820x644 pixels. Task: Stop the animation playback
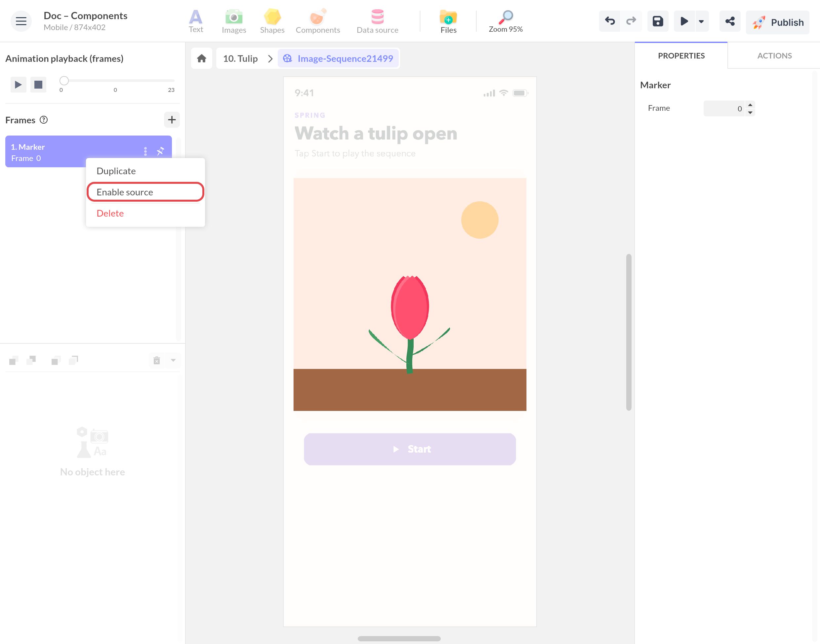coord(38,84)
